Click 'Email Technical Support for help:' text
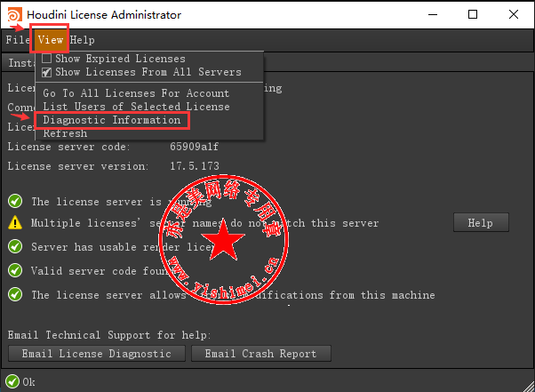 coord(109,335)
